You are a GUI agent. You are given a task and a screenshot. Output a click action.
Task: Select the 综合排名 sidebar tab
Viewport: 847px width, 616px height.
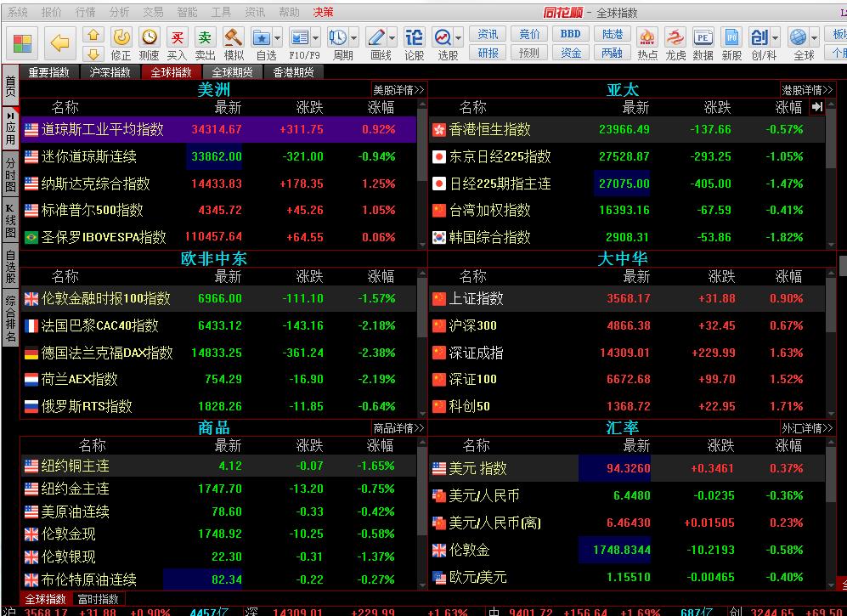tap(9, 319)
